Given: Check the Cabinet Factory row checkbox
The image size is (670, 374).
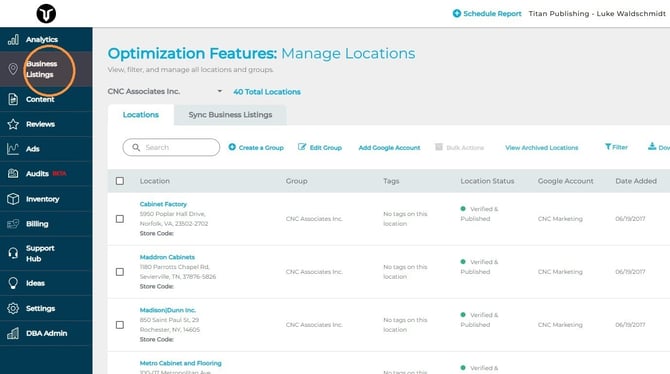Looking at the screenshot, I should (120, 219).
